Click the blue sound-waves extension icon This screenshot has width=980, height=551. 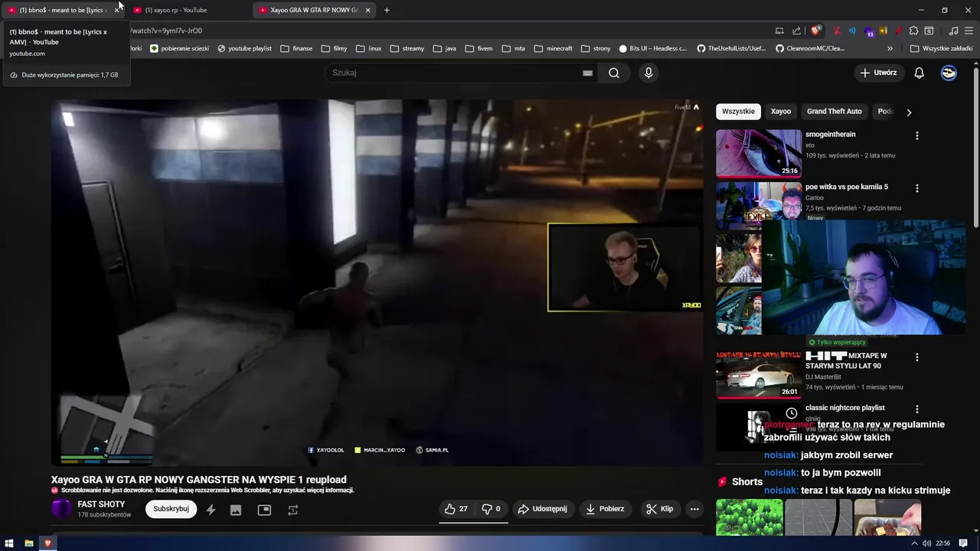click(x=852, y=31)
